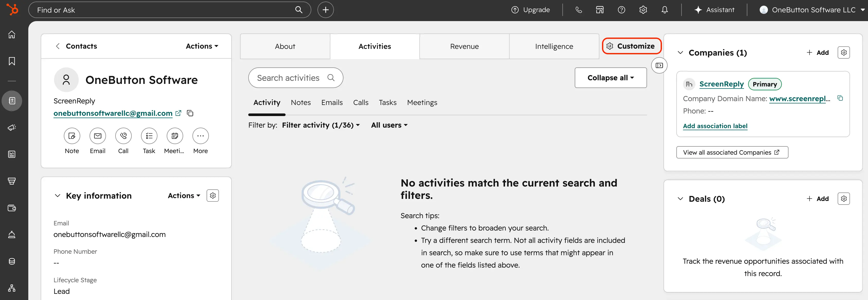Image resolution: width=868 pixels, height=300 pixels.
Task: Open the Bookmarks icon in sidebar
Action: click(x=12, y=61)
